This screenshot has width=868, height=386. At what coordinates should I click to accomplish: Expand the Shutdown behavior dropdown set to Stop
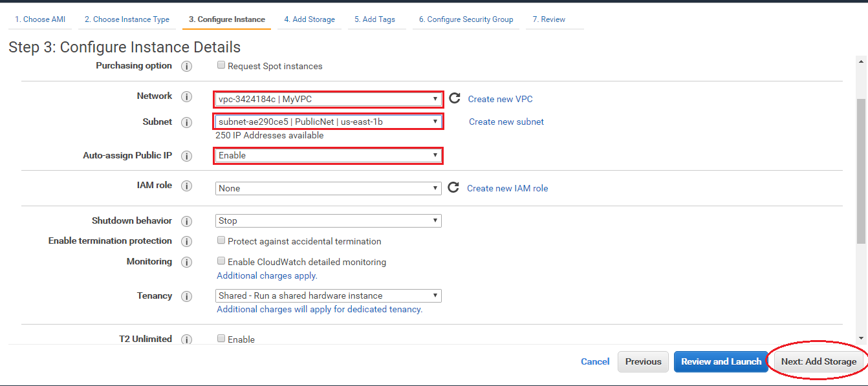(329, 220)
